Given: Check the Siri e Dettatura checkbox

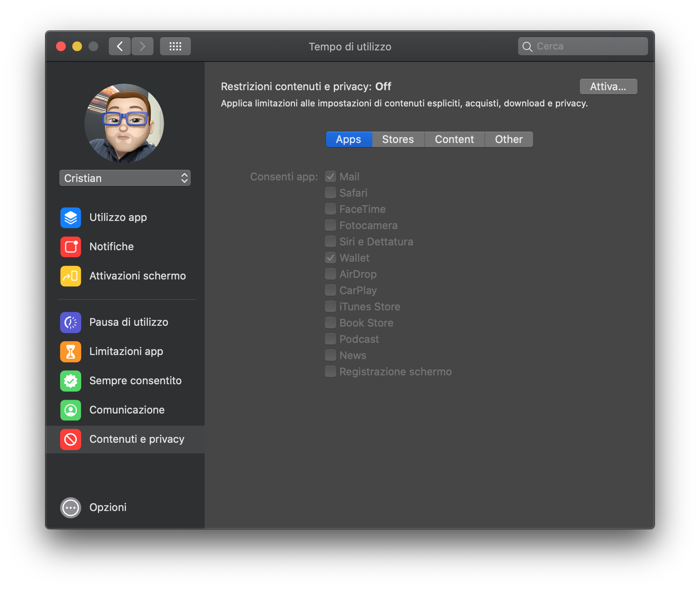Looking at the screenshot, I should pyautogui.click(x=331, y=242).
